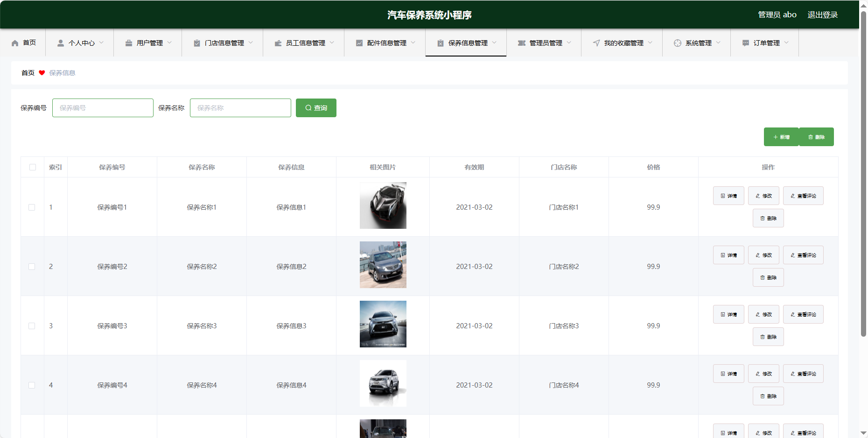868x438 pixels.
Task: Click 查看评论 button for 保养编号3
Action: 803,314
